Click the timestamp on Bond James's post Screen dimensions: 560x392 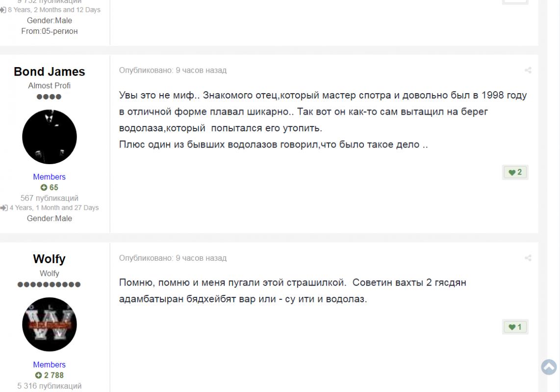pyautogui.click(x=201, y=71)
